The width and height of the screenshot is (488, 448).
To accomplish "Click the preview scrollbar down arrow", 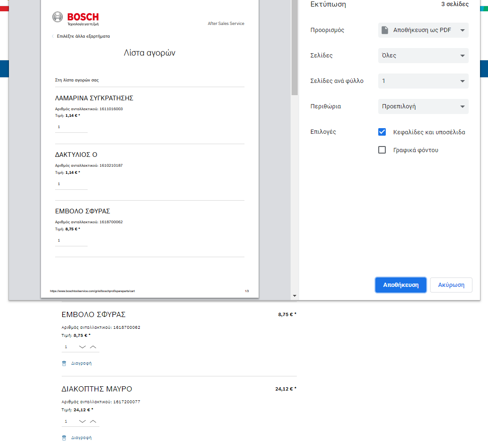I will click(x=295, y=296).
